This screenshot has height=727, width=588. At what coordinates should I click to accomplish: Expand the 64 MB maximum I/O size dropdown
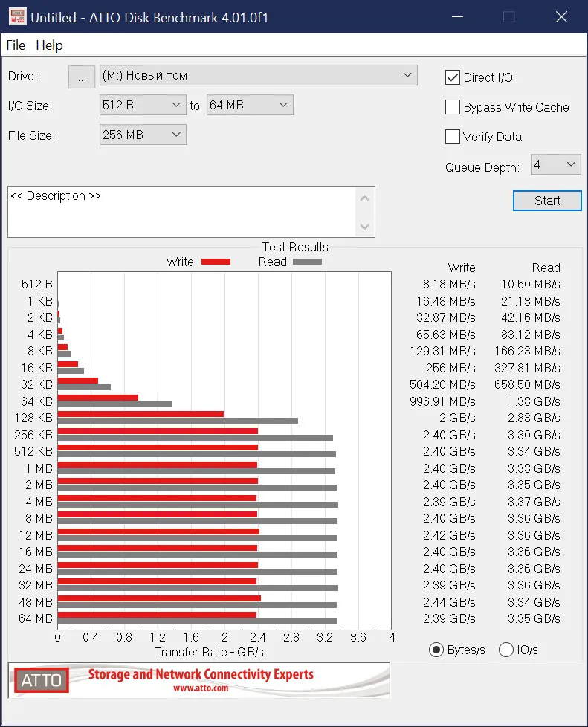250,106
